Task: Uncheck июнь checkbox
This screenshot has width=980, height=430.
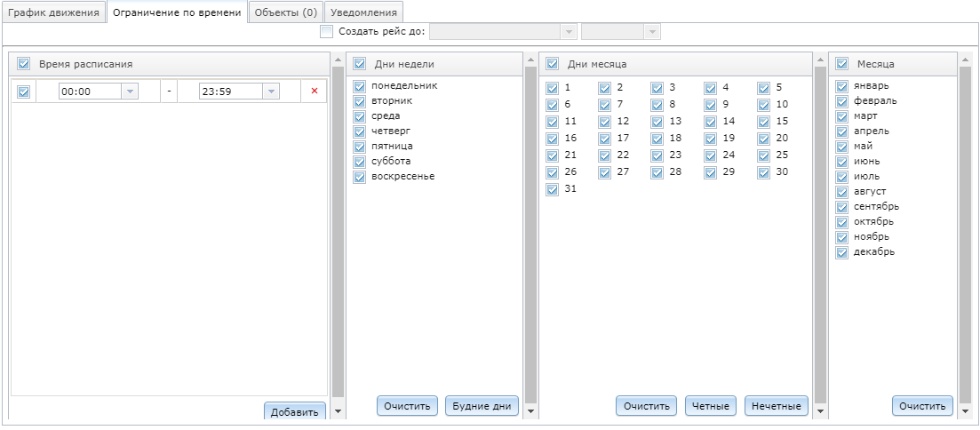Action: pos(842,162)
